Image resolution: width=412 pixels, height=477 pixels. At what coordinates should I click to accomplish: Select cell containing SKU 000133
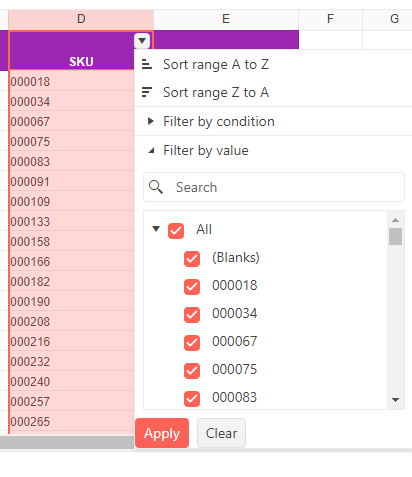(x=72, y=221)
